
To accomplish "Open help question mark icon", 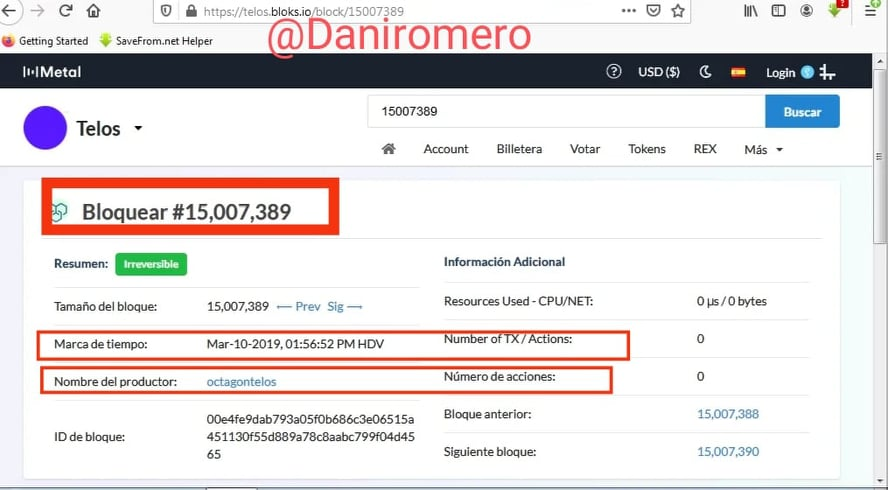I will (614, 71).
